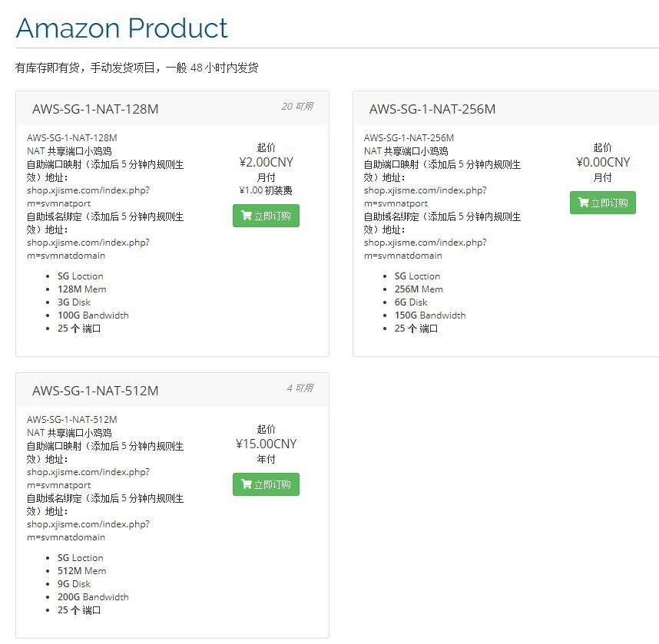Screen dimensions: 659x644
Task: Click the ¥15.00CNY yearly price
Action: pos(266,444)
